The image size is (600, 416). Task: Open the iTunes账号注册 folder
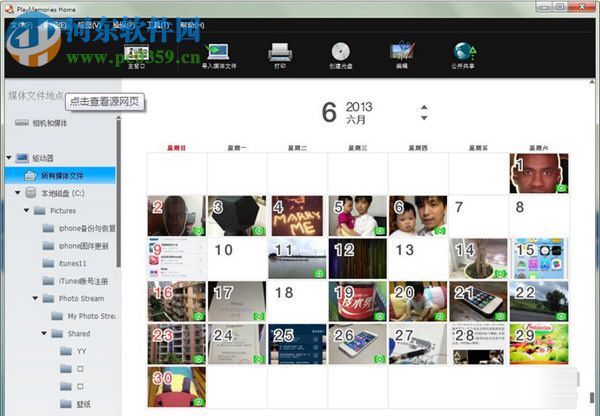[75, 281]
